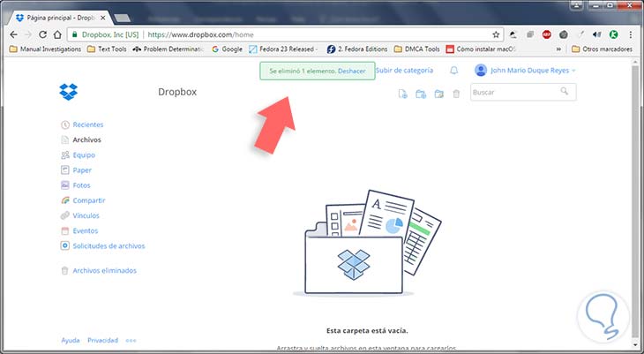Open the Equipo section

click(84, 155)
